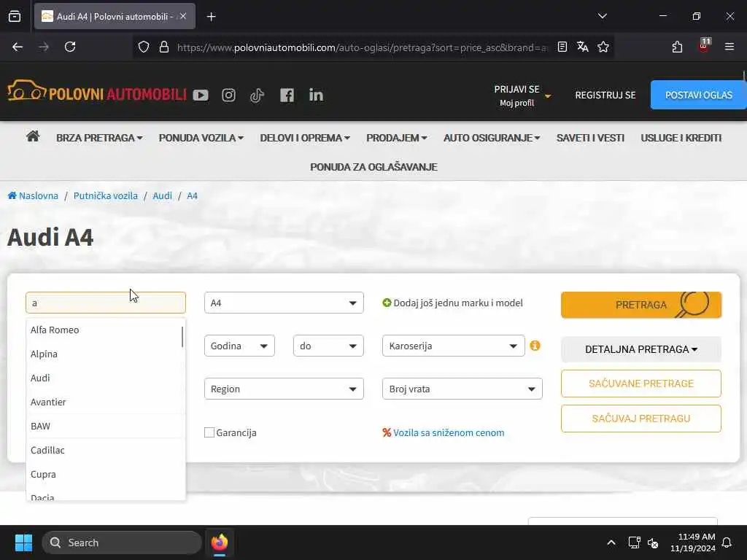
Task: Go to USLUGE I KREDITI
Action: coord(681,138)
